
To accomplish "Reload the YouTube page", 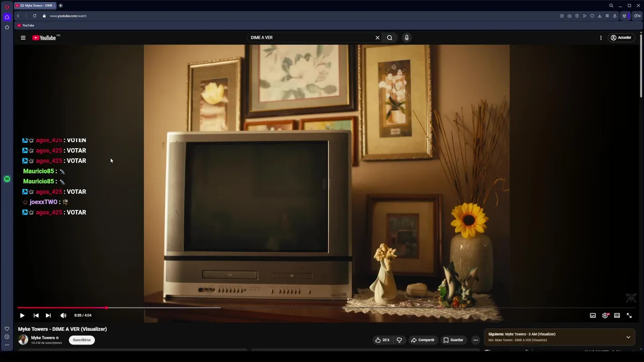I will point(35,16).
